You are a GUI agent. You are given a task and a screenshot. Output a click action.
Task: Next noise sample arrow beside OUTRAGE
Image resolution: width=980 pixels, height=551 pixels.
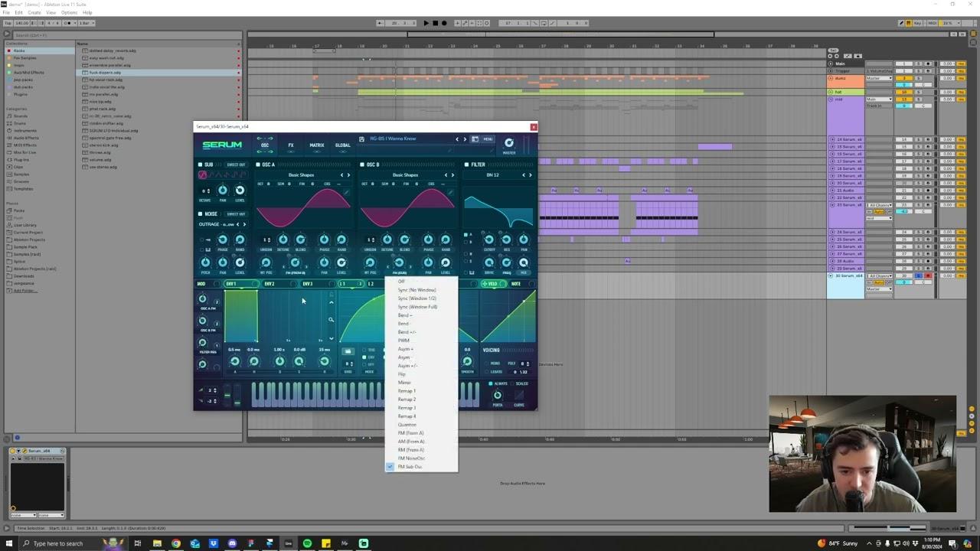coord(244,224)
